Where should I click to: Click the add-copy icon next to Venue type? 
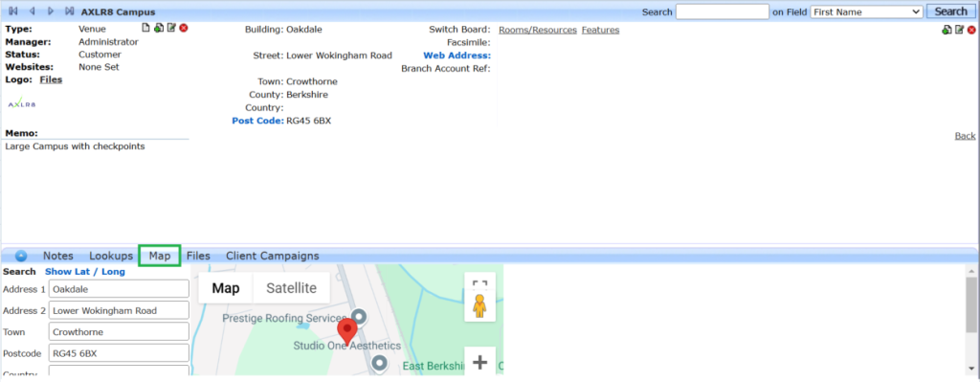[159, 28]
